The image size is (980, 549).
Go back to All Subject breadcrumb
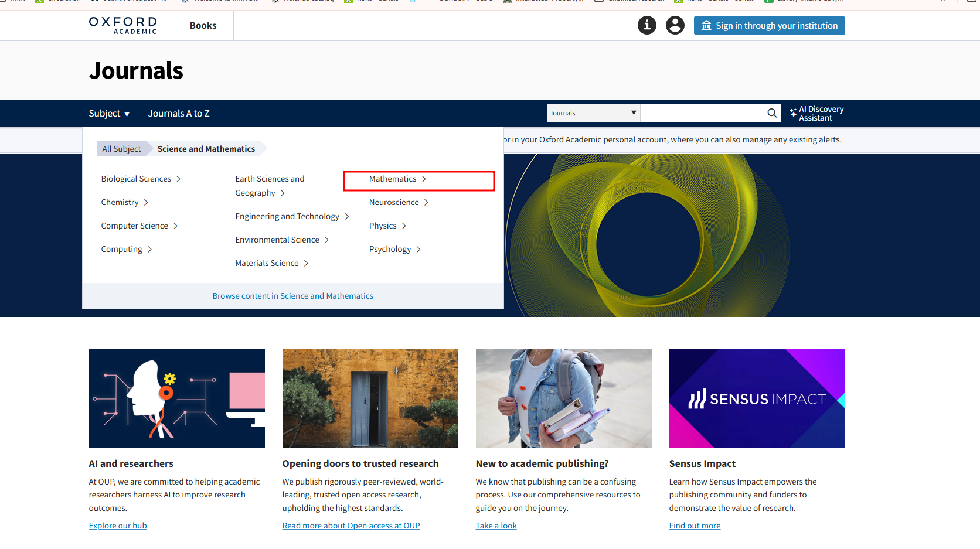point(121,149)
